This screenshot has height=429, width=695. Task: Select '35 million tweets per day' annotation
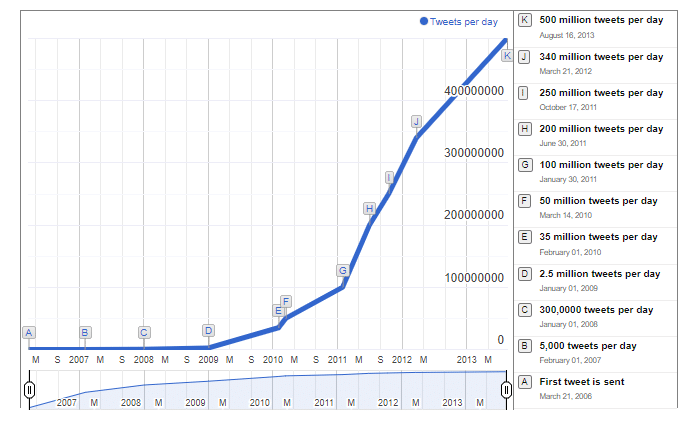(598, 237)
